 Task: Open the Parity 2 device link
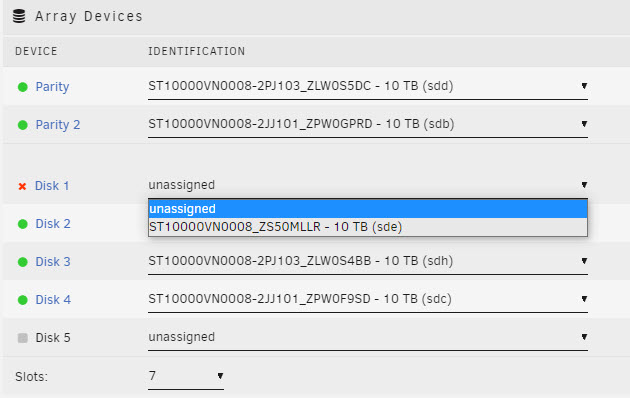58,125
